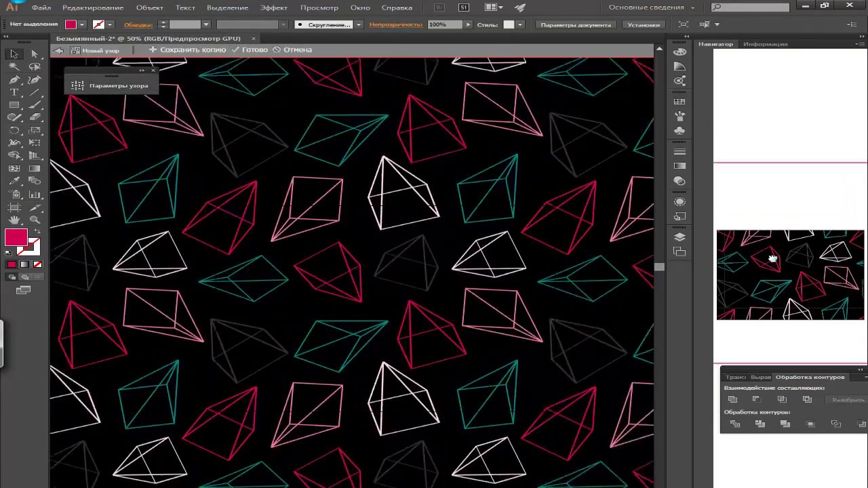This screenshot has height=488, width=868.
Task: Set paint mode to None
Action: tap(37, 264)
